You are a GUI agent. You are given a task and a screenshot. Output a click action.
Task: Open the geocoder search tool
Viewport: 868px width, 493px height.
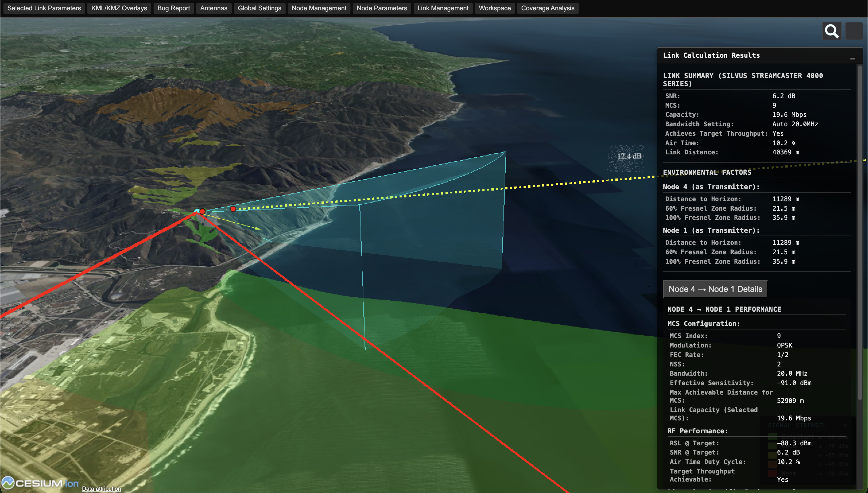coord(832,31)
